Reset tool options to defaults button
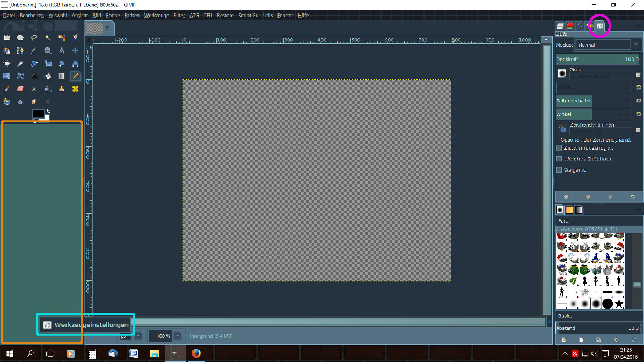 pyautogui.click(x=633, y=197)
